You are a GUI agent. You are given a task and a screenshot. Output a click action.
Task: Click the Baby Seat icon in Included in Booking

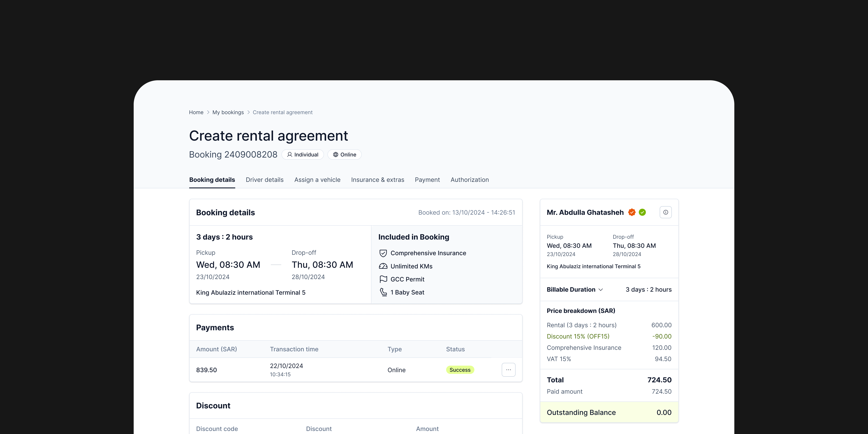(383, 292)
